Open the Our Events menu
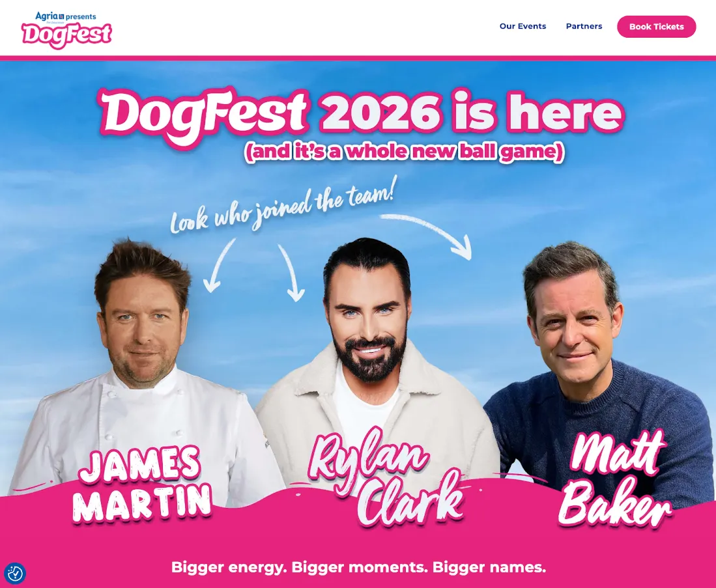 click(523, 26)
